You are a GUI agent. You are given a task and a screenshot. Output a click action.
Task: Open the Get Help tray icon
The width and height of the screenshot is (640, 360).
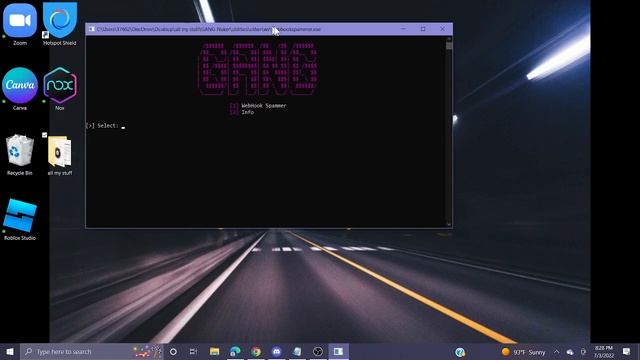tap(460, 352)
